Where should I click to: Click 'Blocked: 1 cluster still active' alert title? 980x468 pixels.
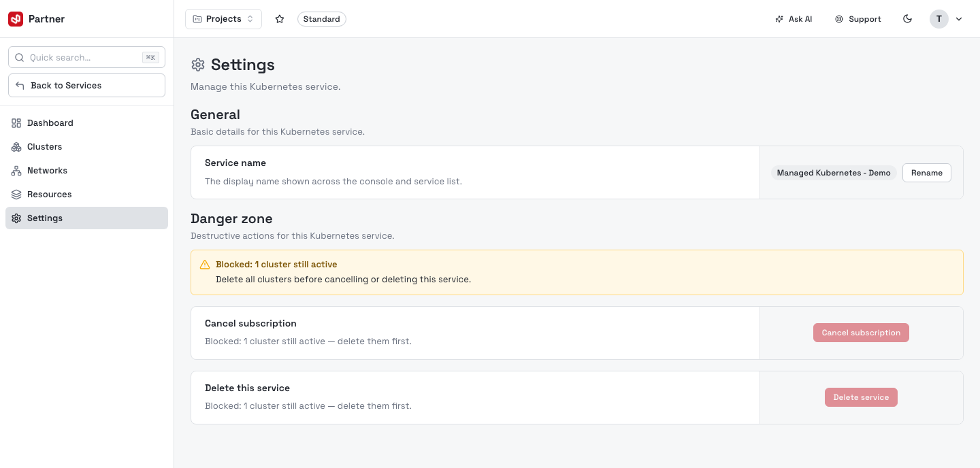coord(276,265)
